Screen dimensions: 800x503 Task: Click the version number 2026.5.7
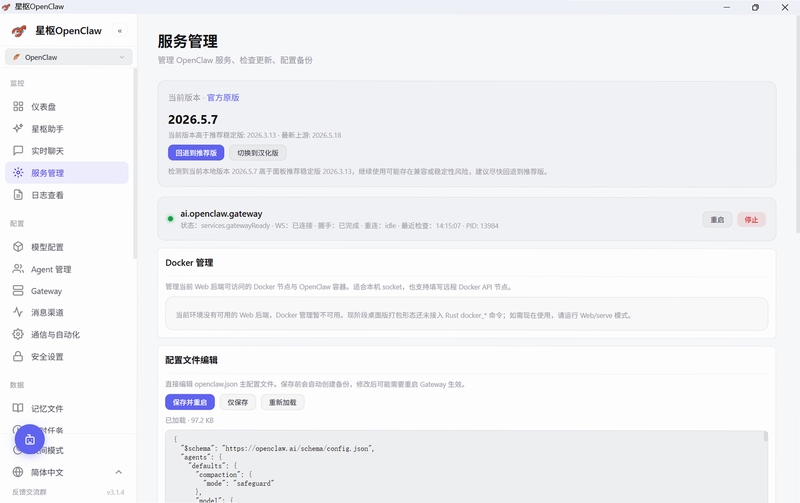coord(193,119)
